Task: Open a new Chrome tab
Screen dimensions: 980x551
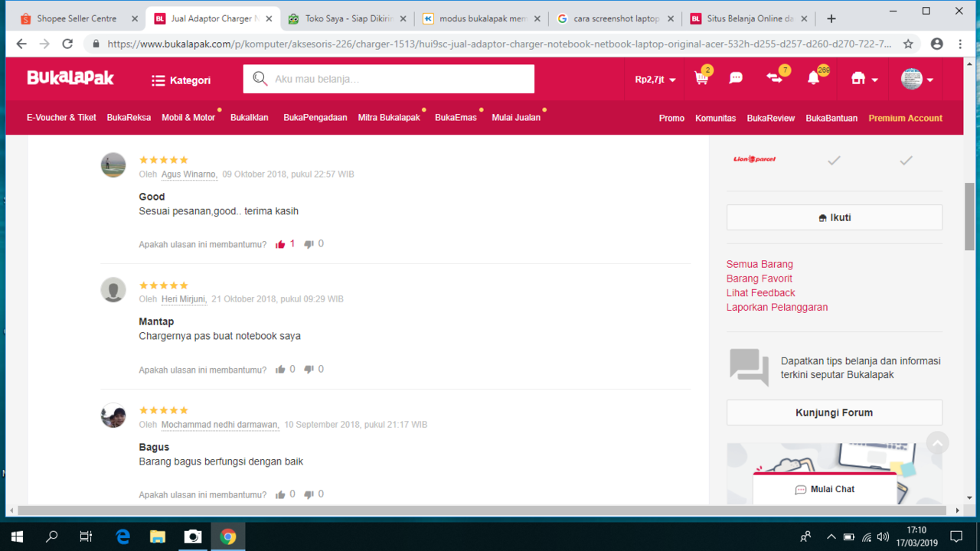Action: click(x=831, y=18)
